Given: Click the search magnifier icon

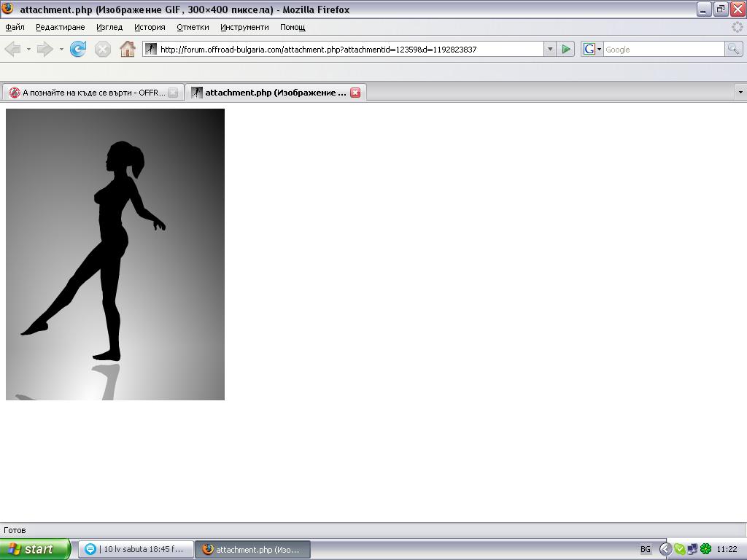Looking at the screenshot, I should tap(733, 49).
